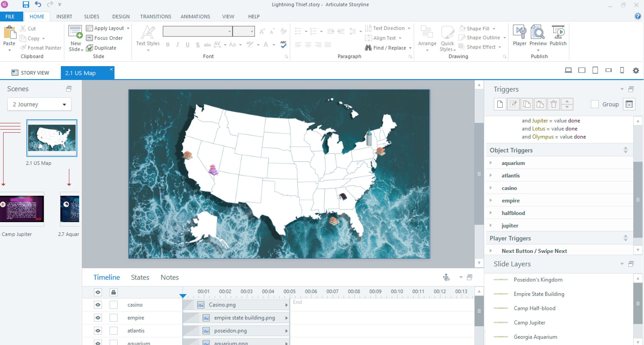Screen dimensions: 644x345
Task: Go to STORY VIEW
Action: point(30,73)
